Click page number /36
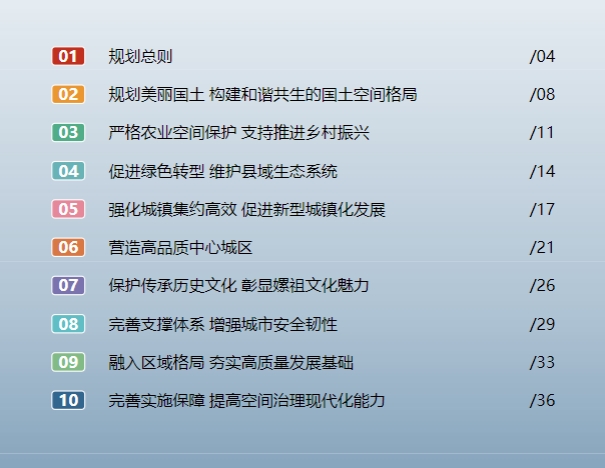This screenshot has height=468, width=605. click(x=542, y=400)
